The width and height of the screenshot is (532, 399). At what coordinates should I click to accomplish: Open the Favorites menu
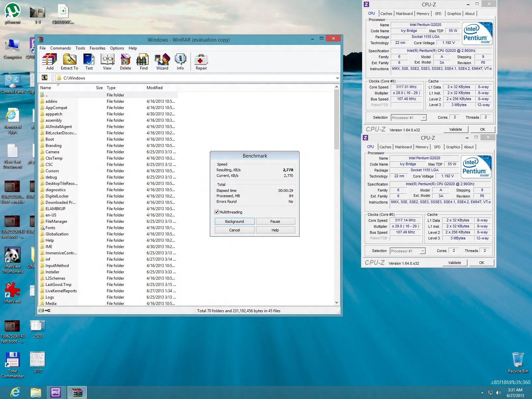tap(97, 48)
